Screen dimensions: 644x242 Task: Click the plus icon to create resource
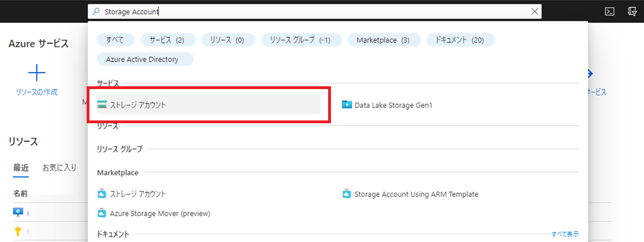pyautogui.click(x=36, y=73)
